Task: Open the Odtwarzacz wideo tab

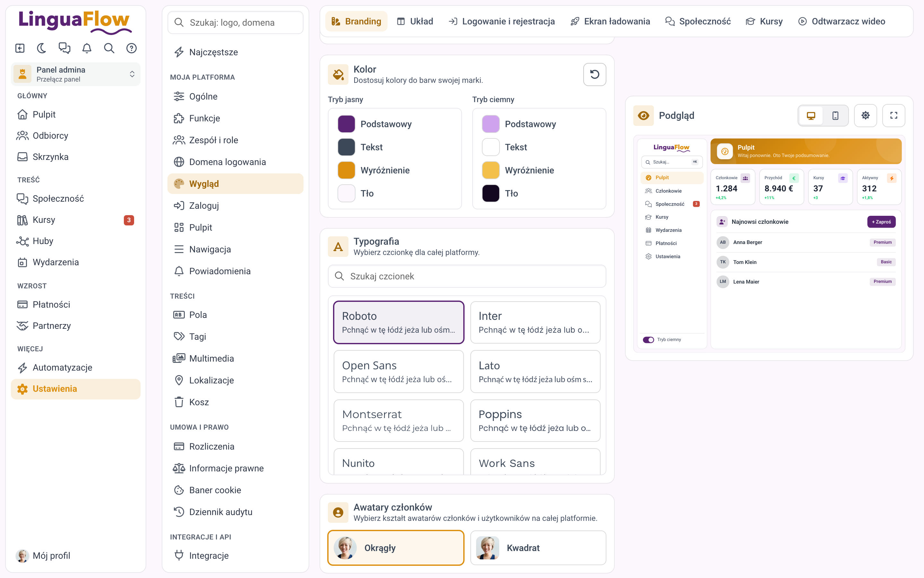Action: pos(842,22)
